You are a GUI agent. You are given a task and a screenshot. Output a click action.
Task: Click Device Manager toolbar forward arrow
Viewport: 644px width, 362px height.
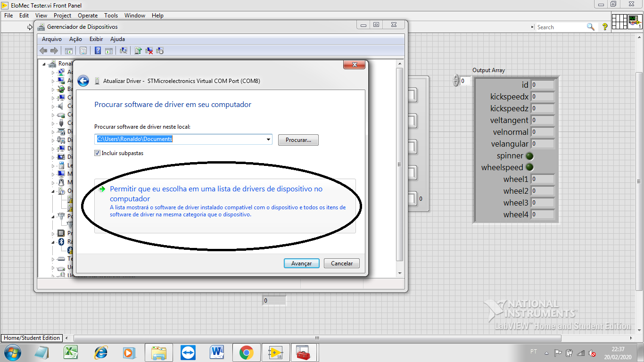54,50
